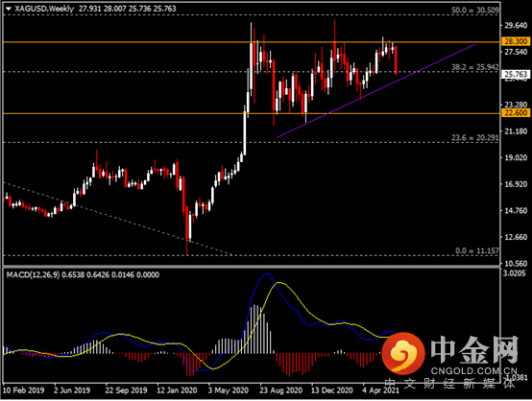
Task: Click the 29.640 price scale label
Action: point(516,25)
